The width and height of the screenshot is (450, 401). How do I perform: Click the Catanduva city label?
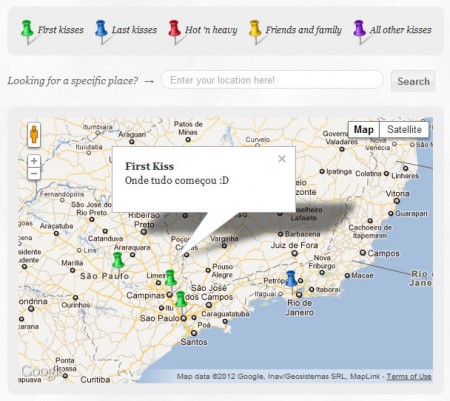(105, 239)
